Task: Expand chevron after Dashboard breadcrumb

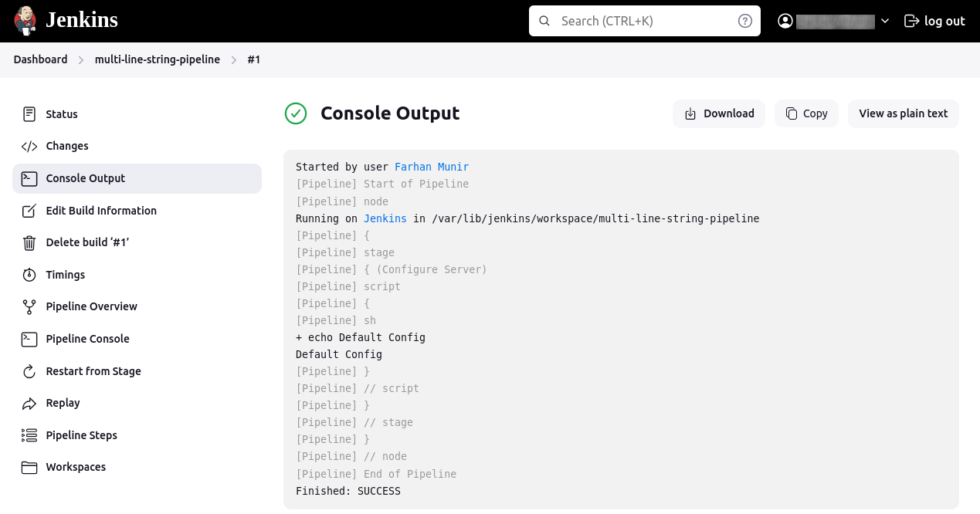Action: (x=80, y=59)
